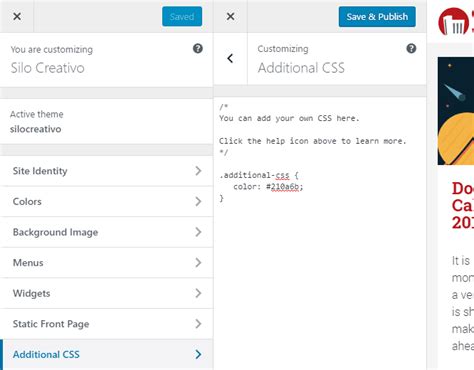Expand chevron on the Colors row
The width and height of the screenshot is (474, 370).
[x=198, y=202]
